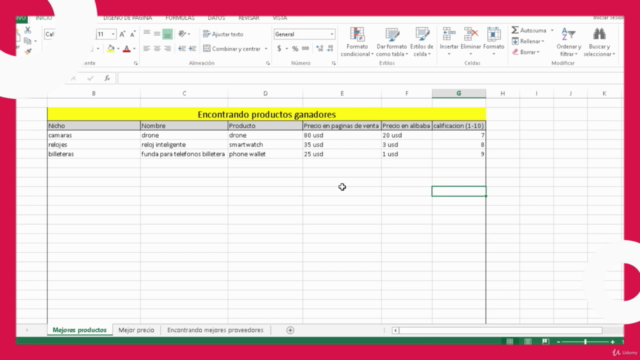Open the INICIO ribbon tab

pyautogui.click(x=44, y=18)
